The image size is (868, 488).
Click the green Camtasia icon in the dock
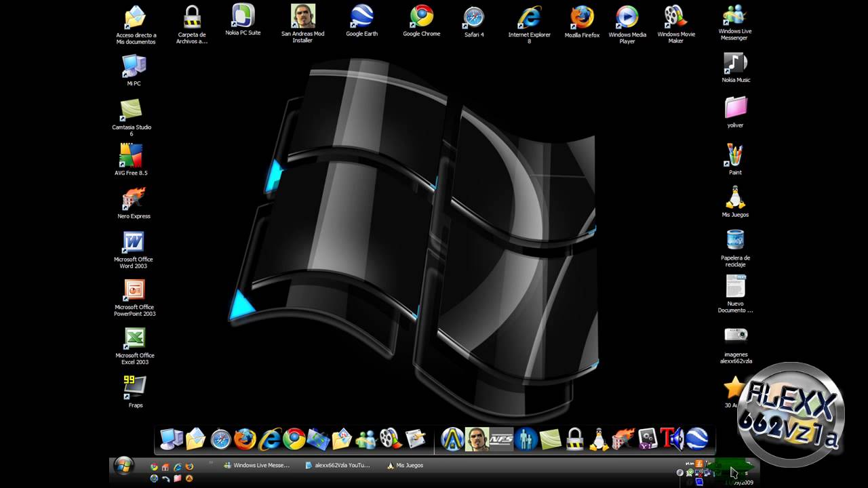click(550, 439)
